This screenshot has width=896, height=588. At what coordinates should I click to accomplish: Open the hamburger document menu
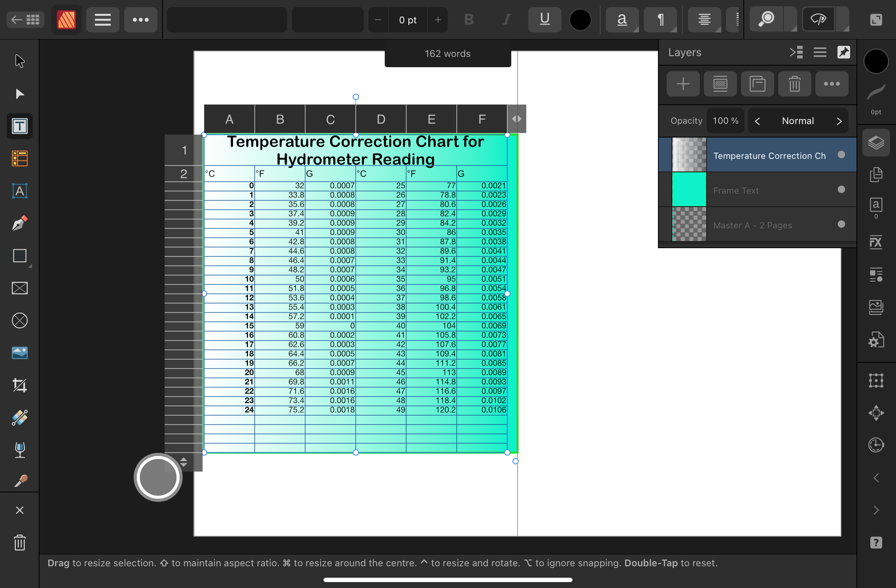pyautogui.click(x=102, y=20)
